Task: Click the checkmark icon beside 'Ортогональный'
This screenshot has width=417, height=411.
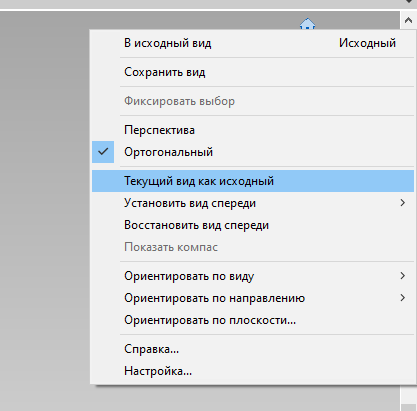Action: pyautogui.click(x=103, y=152)
